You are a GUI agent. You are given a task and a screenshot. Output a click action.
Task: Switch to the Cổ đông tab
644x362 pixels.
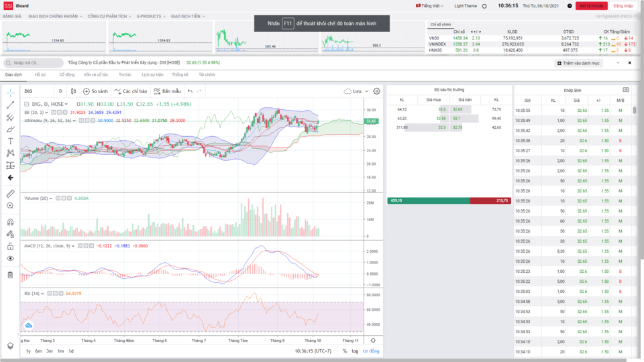point(67,75)
